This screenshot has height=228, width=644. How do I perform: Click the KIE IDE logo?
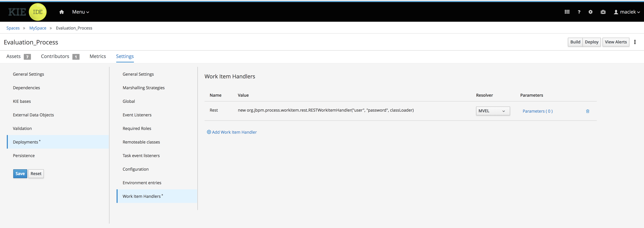(x=28, y=12)
